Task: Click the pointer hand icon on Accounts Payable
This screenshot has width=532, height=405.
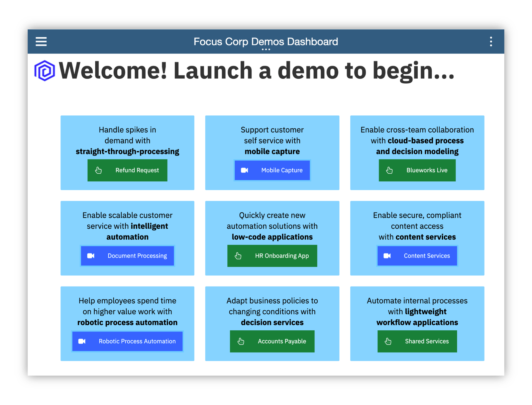Action: pyautogui.click(x=241, y=341)
